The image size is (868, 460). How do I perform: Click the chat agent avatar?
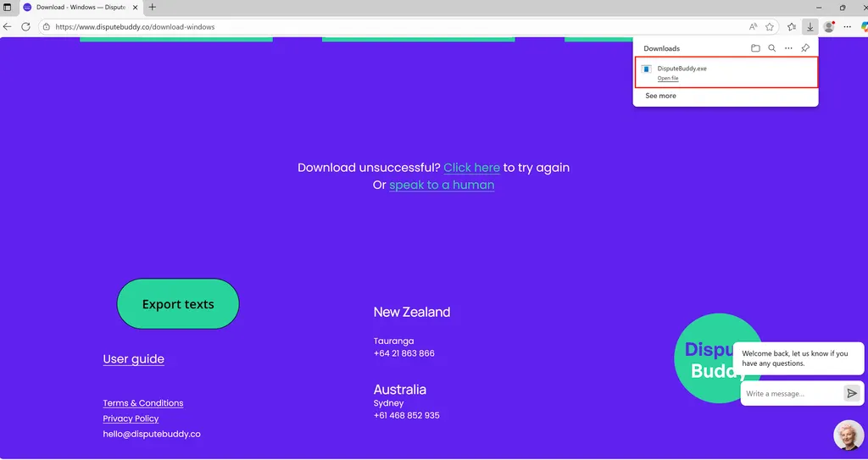point(848,435)
